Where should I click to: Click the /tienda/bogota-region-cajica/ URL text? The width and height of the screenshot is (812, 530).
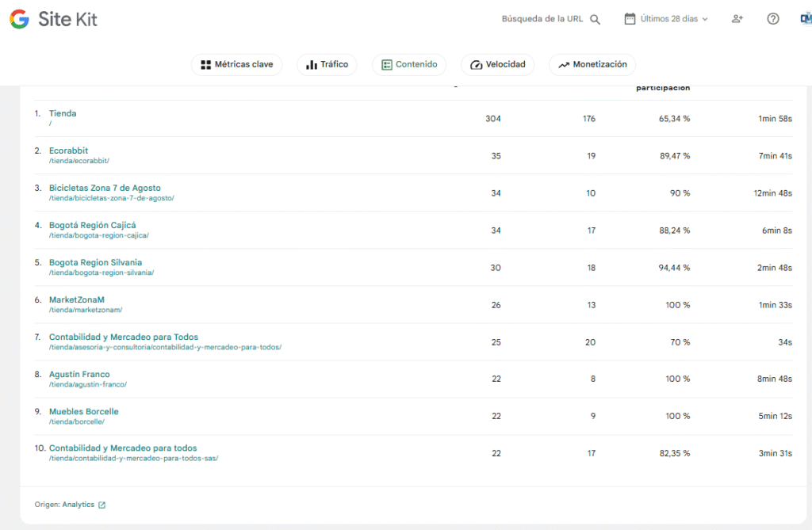click(99, 235)
